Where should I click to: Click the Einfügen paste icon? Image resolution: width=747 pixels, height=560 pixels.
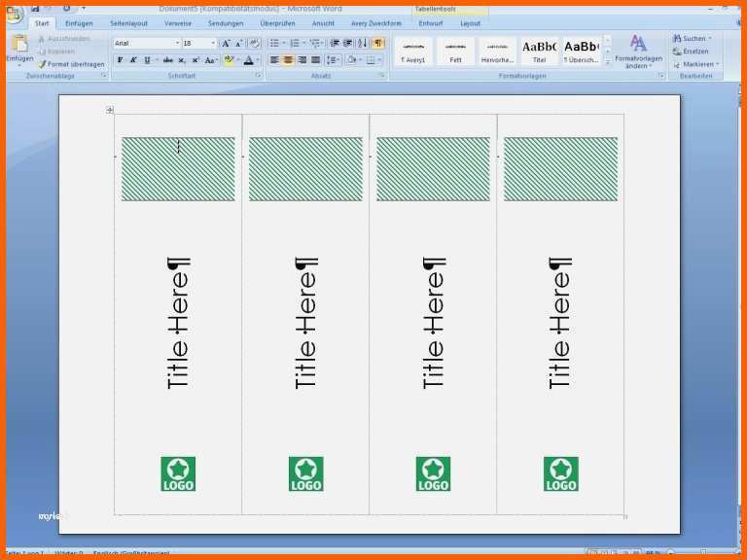[18, 46]
